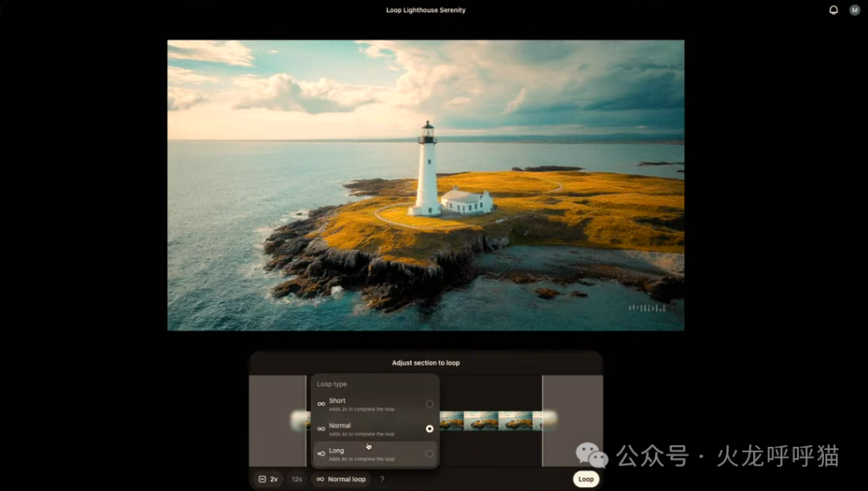Viewport: 868px width, 491px height.
Task: Open the notifications bell
Action: 833,10
